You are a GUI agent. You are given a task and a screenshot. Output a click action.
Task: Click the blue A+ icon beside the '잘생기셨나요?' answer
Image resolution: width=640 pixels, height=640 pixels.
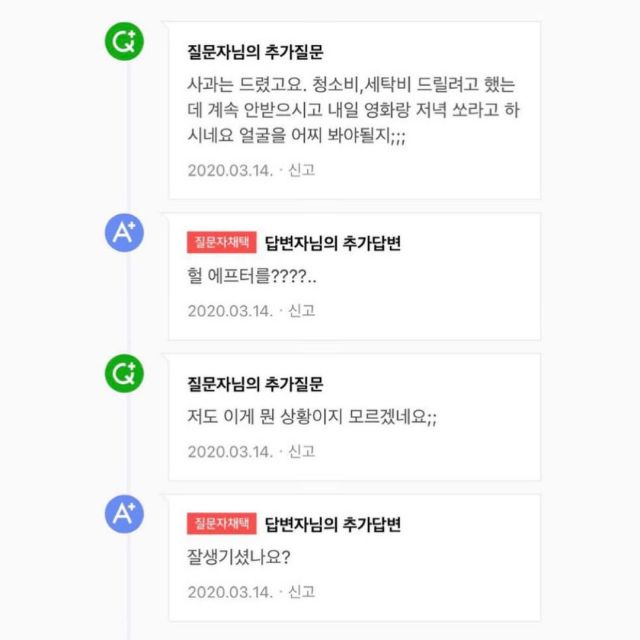(125, 515)
